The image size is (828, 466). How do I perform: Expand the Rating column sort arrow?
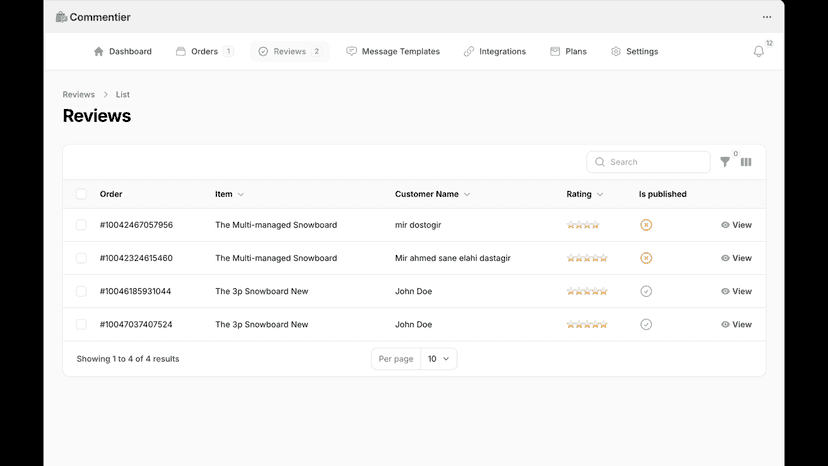point(600,194)
